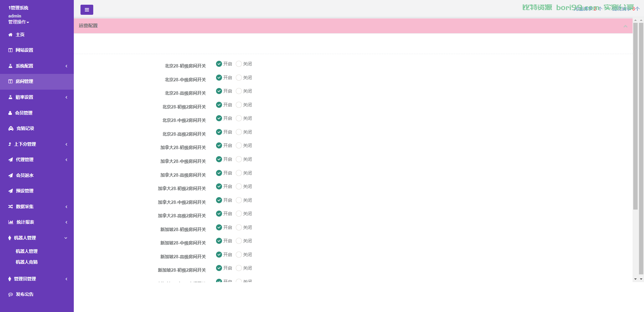This screenshot has height=312, width=644.
Task: Click the shuffle icon for 数据采集
Action: pyautogui.click(x=10, y=207)
